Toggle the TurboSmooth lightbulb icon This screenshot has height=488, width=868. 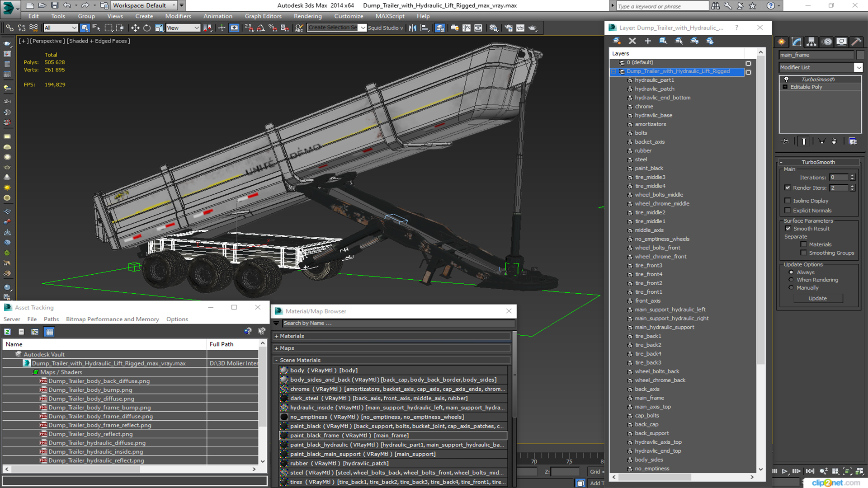786,79
